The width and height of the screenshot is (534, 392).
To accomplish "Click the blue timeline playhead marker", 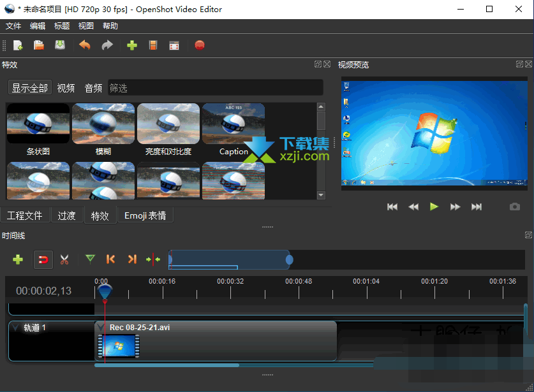I will (x=105, y=293).
